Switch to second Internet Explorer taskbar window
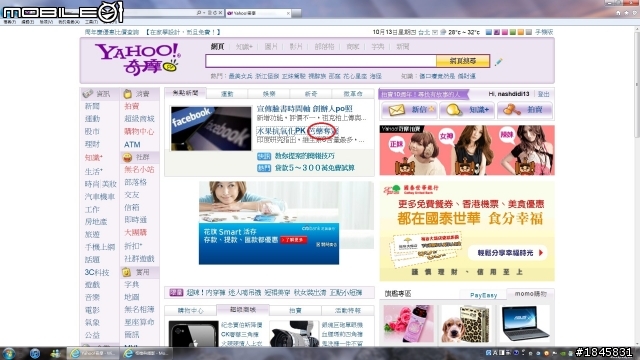 coord(147,353)
